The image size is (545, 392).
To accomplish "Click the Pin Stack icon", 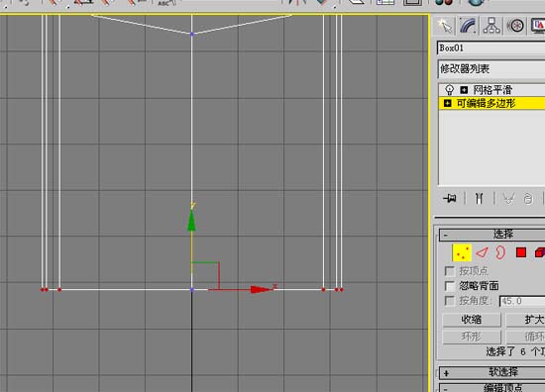I will [450, 199].
